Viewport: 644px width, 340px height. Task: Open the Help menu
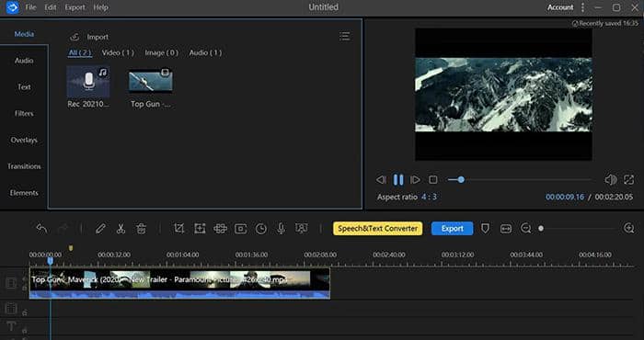(100, 7)
